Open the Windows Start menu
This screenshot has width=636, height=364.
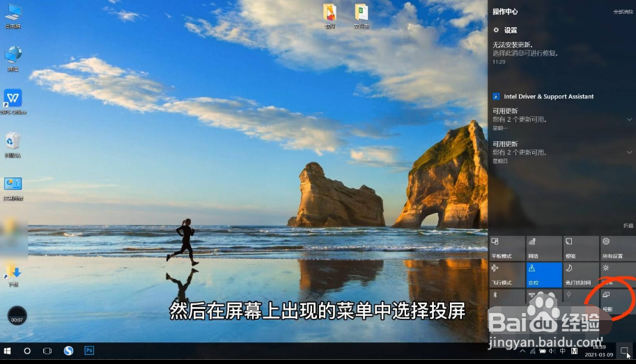pyautogui.click(x=7, y=351)
